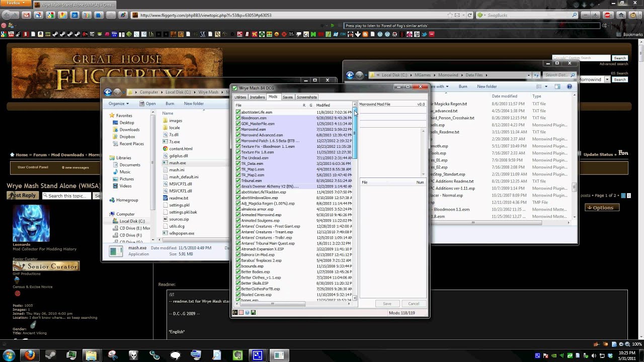The image size is (644, 362).
Task: Select mash.exe in the file list
Action: (177, 163)
